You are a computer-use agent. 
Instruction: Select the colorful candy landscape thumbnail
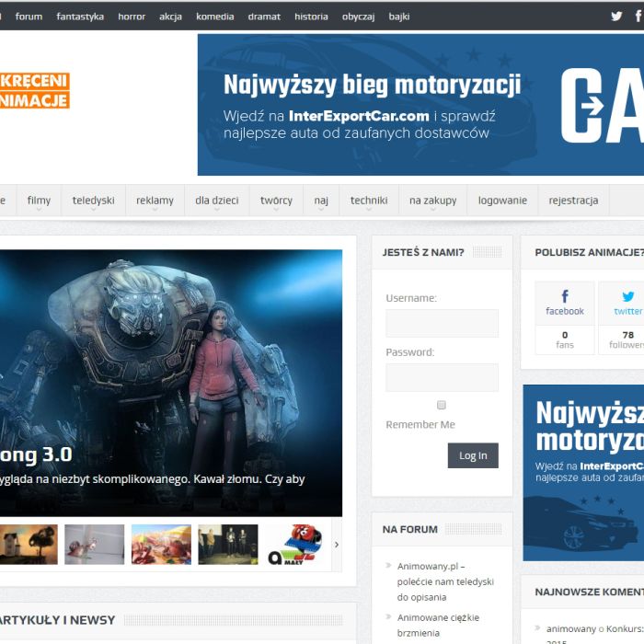point(161,545)
